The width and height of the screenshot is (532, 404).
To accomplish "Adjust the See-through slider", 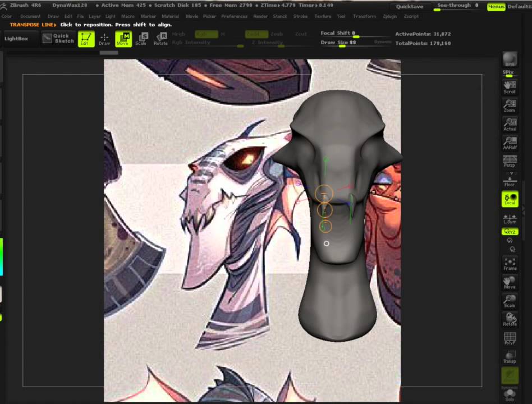I will point(457,6).
